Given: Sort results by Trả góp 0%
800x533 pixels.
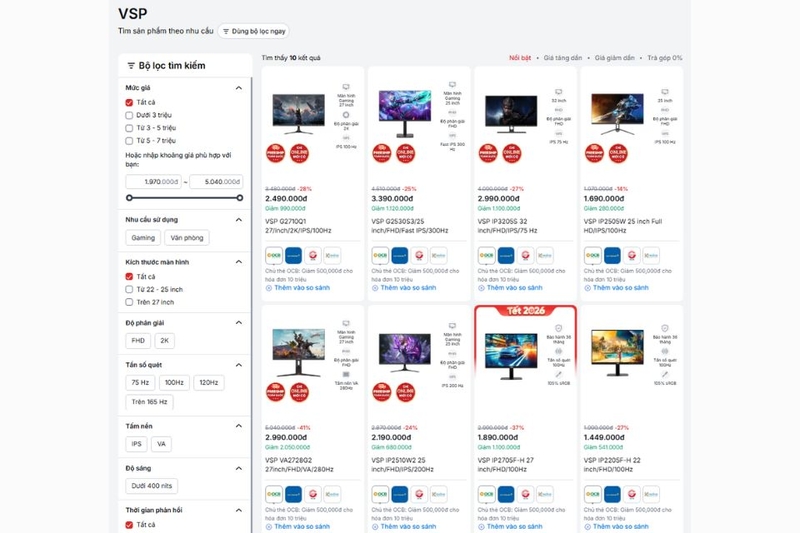Looking at the screenshot, I should (665, 58).
